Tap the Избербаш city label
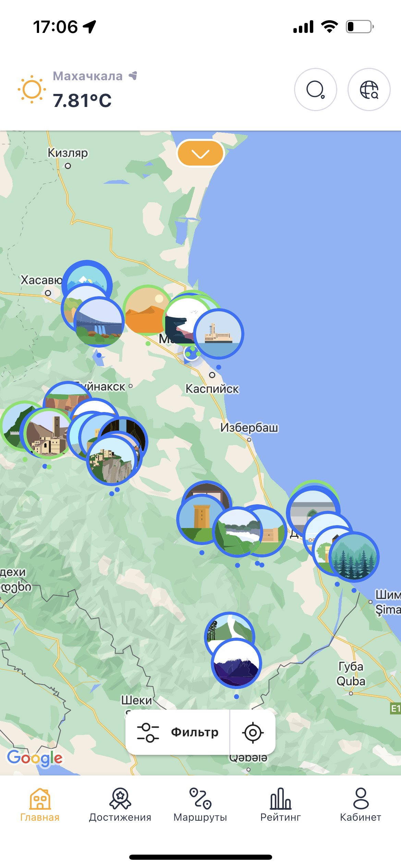Viewport: 401px width, 868px height. pyautogui.click(x=249, y=428)
